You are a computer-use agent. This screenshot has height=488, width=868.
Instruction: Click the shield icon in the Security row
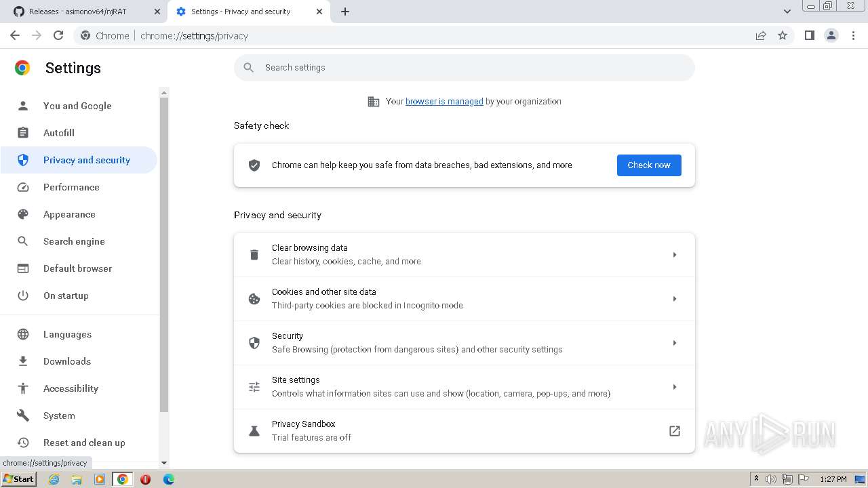pos(254,343)
